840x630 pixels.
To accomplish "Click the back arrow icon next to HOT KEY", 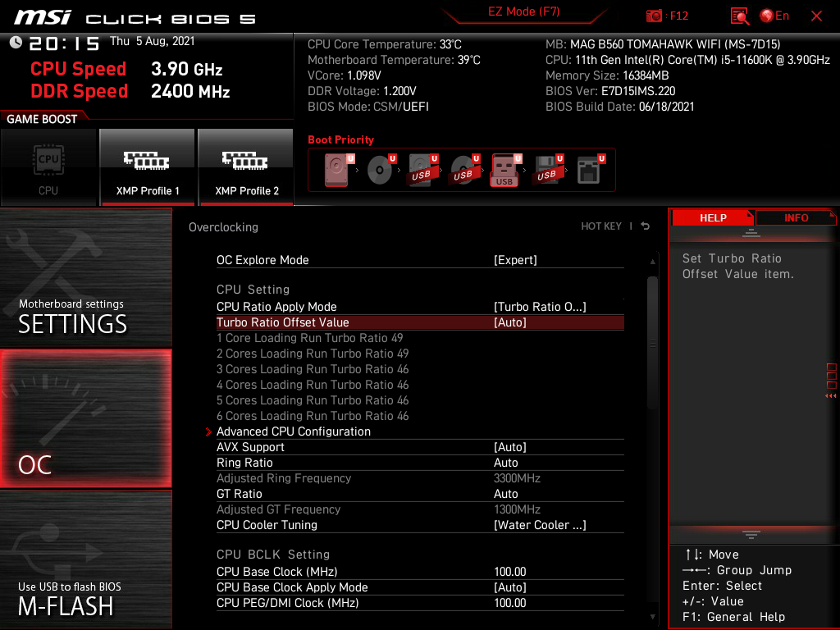I will (646, 226).
